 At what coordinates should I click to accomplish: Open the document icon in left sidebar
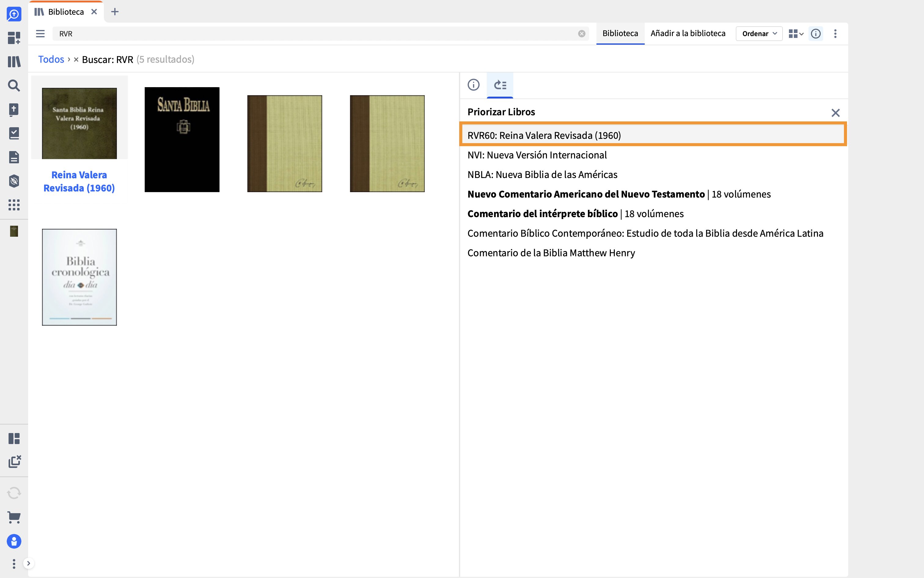click(14, 157)
